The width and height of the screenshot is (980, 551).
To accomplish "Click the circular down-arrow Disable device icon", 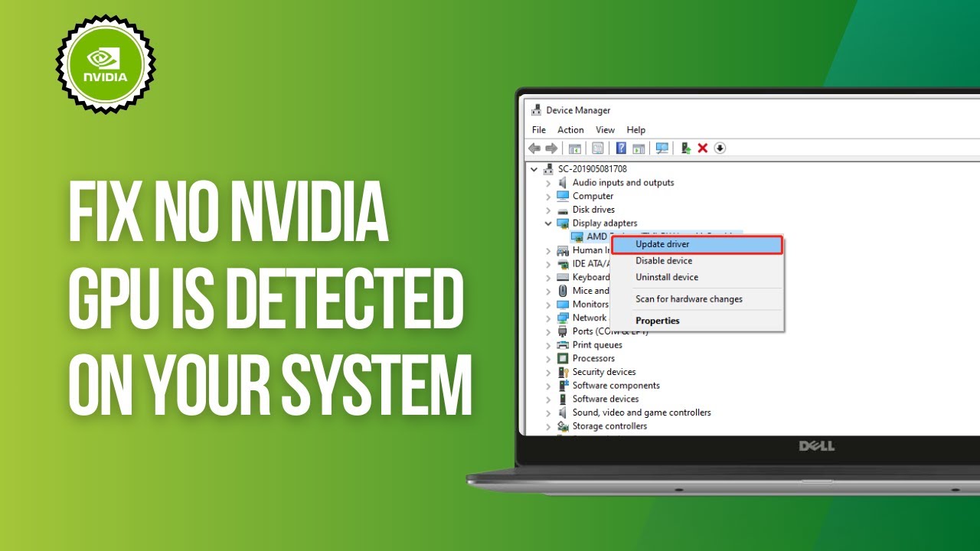I will point(720,148).
